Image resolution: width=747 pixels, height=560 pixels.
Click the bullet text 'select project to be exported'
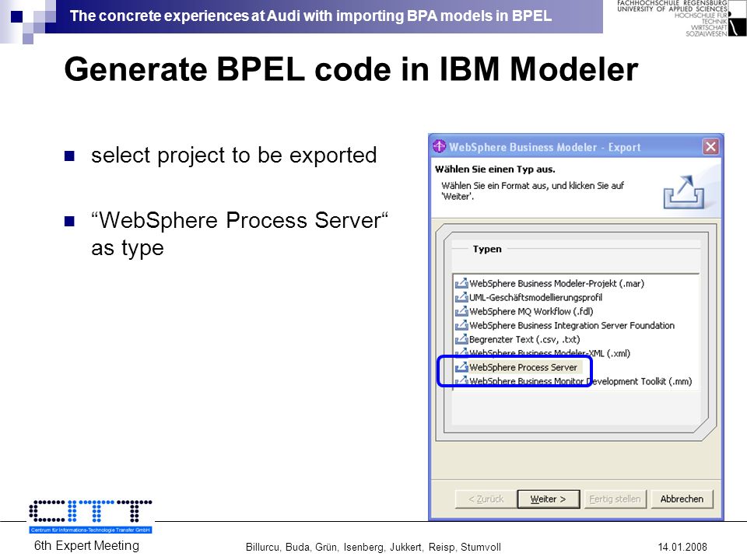pos(234,156)
